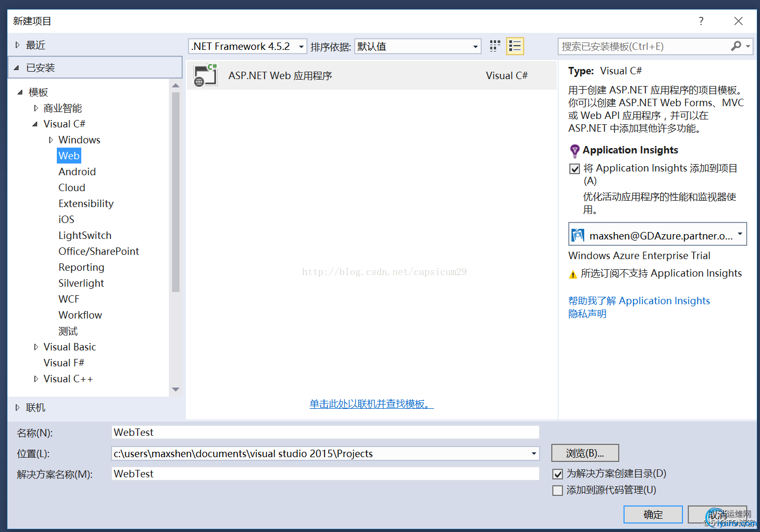760x532 pixels.
Task: Select the WCF template category
Action: [x=69, y=299]
